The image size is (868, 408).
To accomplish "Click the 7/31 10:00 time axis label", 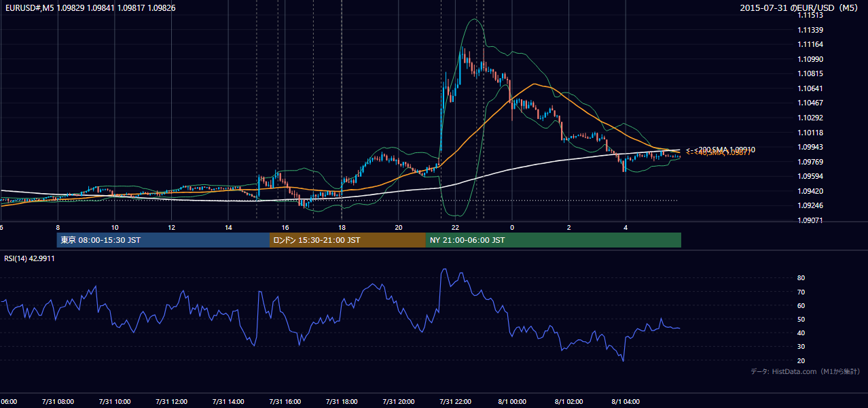I will pyautogui.click(x=115, y=402).
